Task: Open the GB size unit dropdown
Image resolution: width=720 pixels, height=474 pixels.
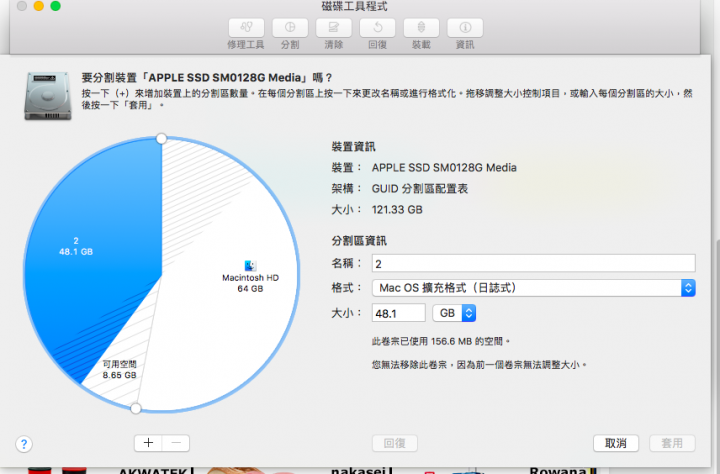Action: click(454, 313)
